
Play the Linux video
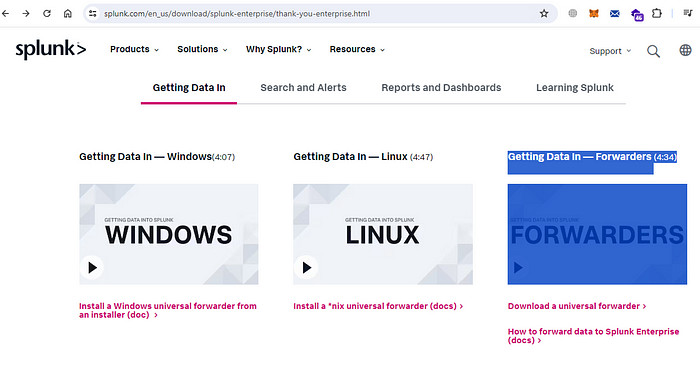click(306, 267)
